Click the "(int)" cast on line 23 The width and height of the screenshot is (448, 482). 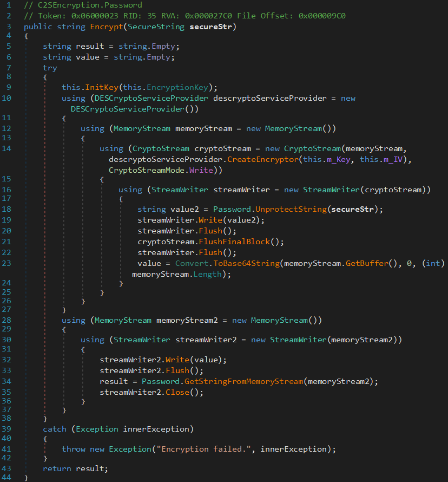tap(433, 263)
